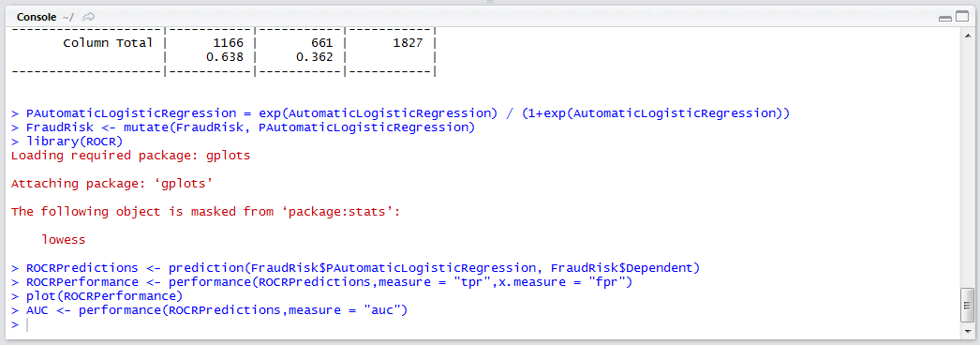Click the proportion value 0.638

pyautogui.click(x=224, y=57)
